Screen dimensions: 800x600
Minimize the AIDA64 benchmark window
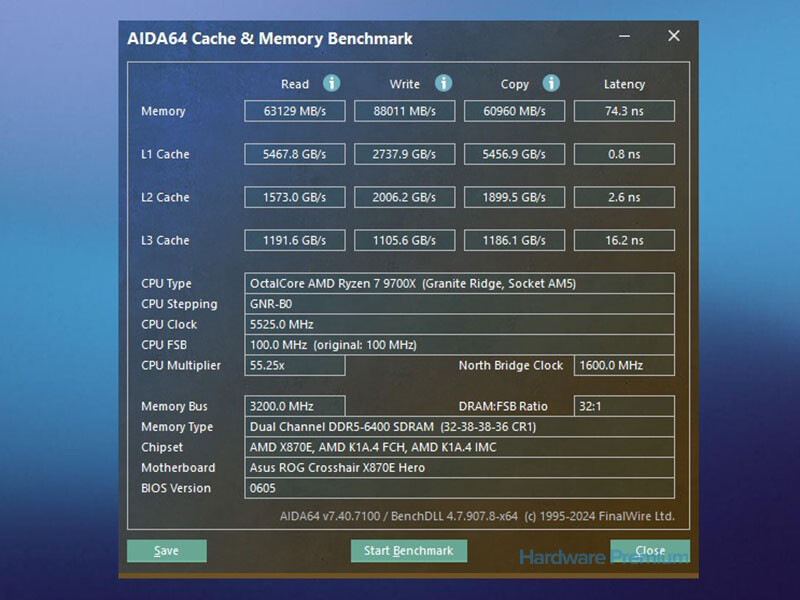pos(624,36)
